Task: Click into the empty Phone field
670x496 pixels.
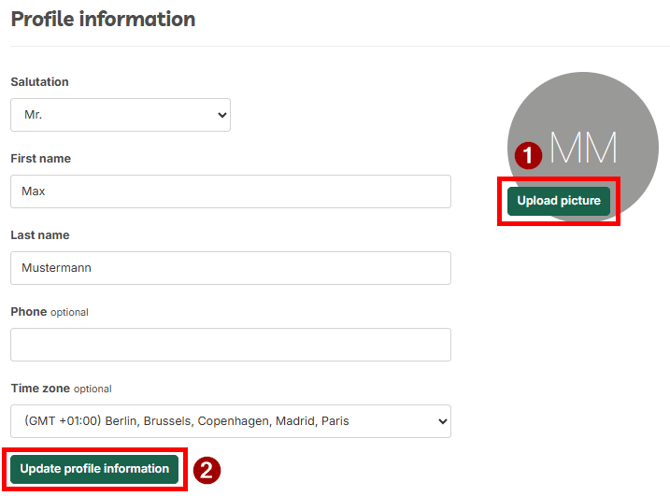Action: (x=231, y=345)
